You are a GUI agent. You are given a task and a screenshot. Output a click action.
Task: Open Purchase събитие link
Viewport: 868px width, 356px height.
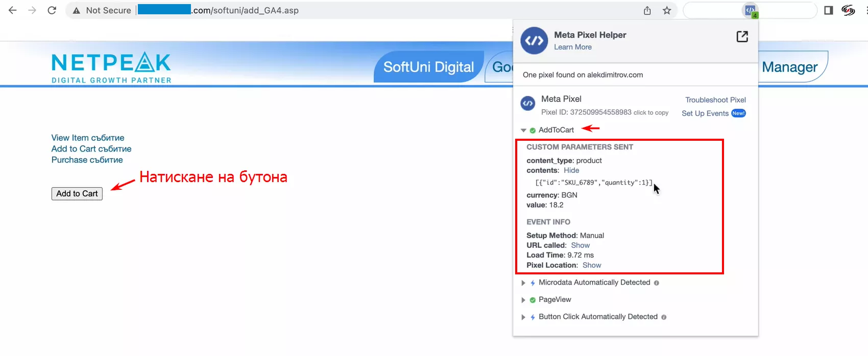pyautogui.click(x=87, y=160)
